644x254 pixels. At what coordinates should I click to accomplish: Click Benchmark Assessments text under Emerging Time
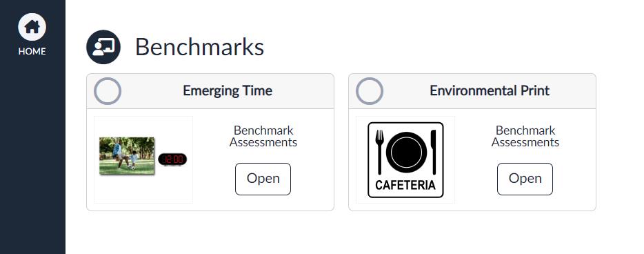point(263,137)
